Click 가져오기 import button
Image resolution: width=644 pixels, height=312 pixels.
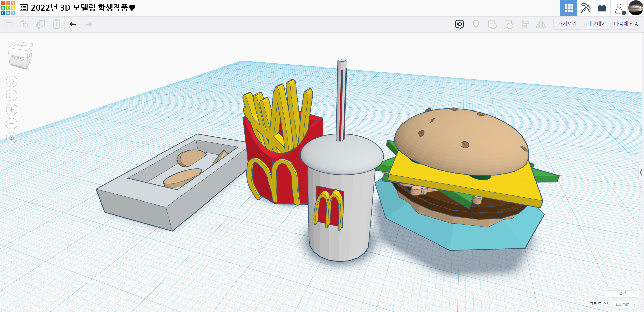point(567,24)
